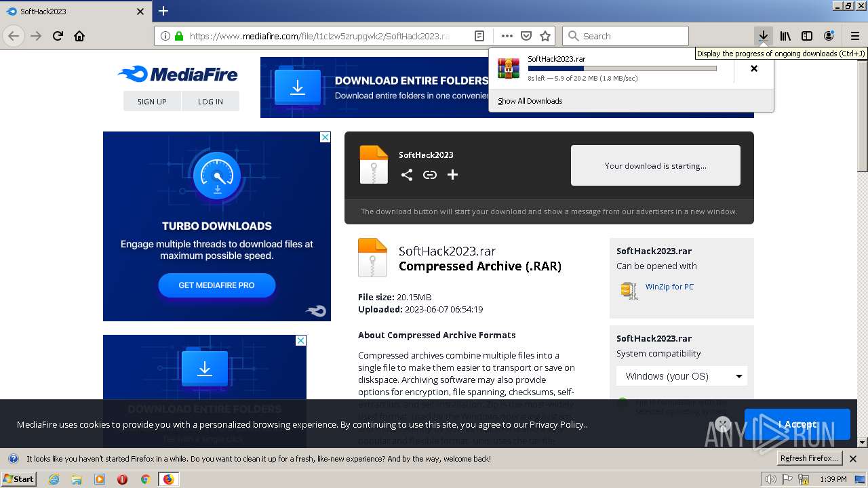868x488 pixels.
Task: Click in the Search box
Action: [625, 36]
